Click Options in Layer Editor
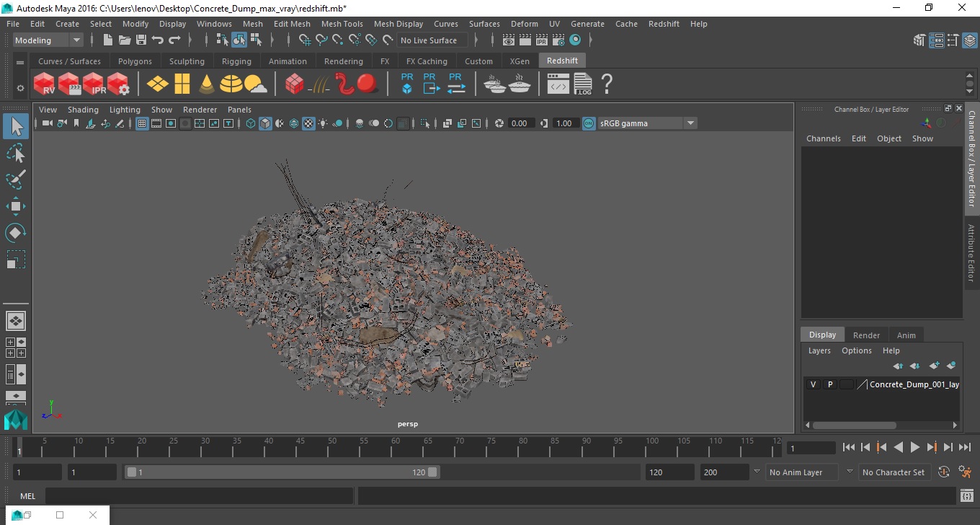 point(856,350)
